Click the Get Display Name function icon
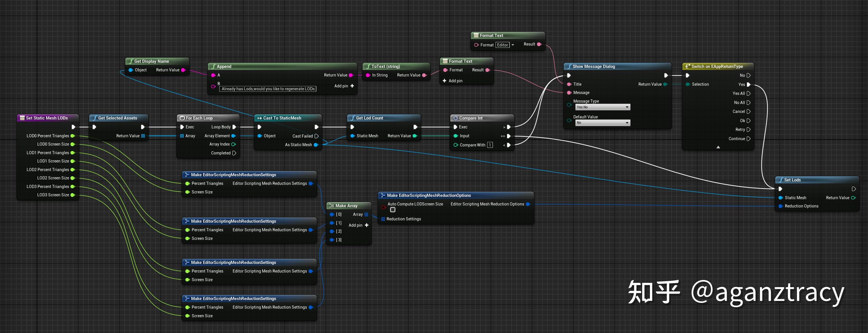Image resolution: width=868 pixels, height=333 pixels. (131, 61)
